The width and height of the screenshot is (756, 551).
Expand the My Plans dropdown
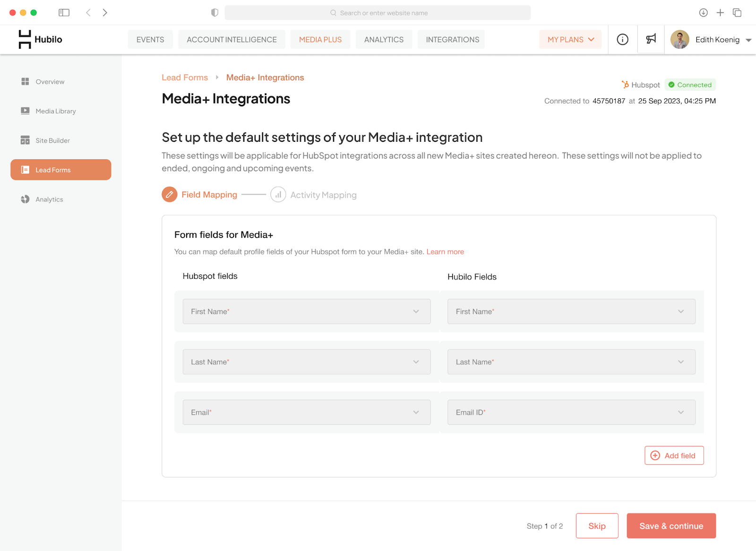point(570,40)
